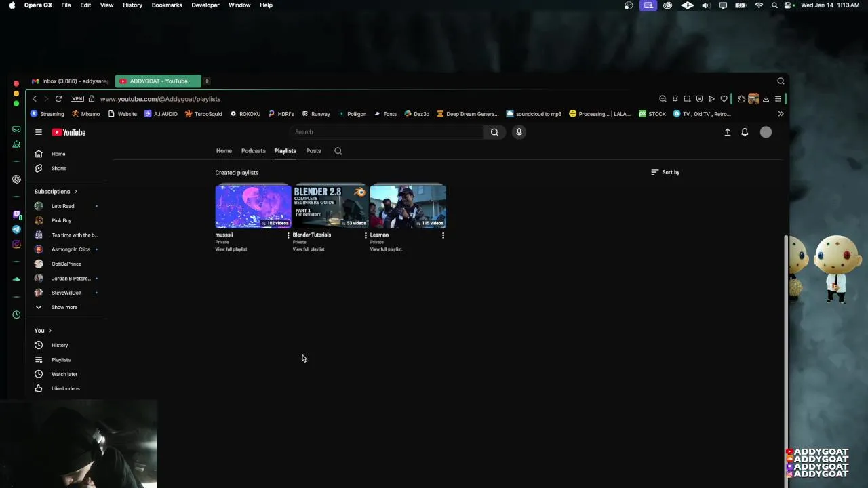Take snapshot with Opera capture icon
The height and width of the screenshot is (488, 868).
(687, 99)
